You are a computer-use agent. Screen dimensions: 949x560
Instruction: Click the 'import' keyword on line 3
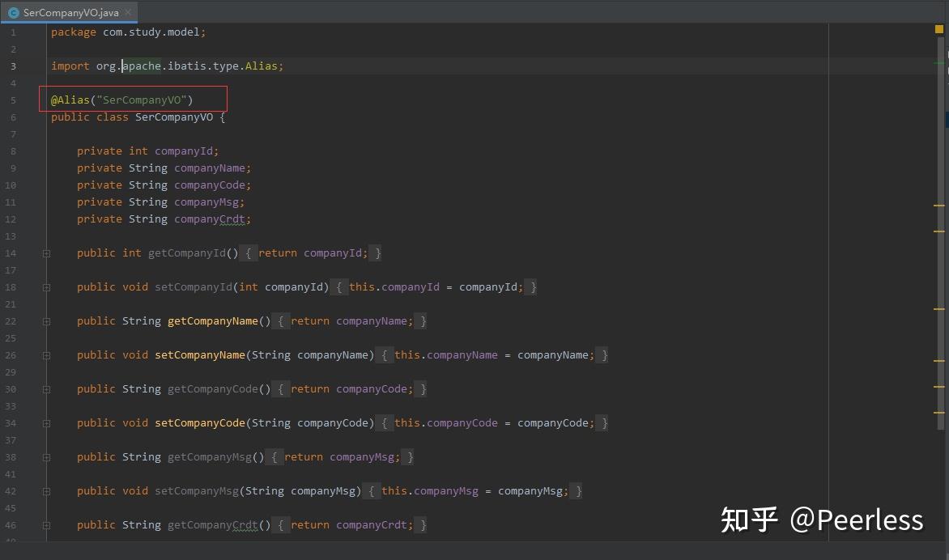pos(70,66)
